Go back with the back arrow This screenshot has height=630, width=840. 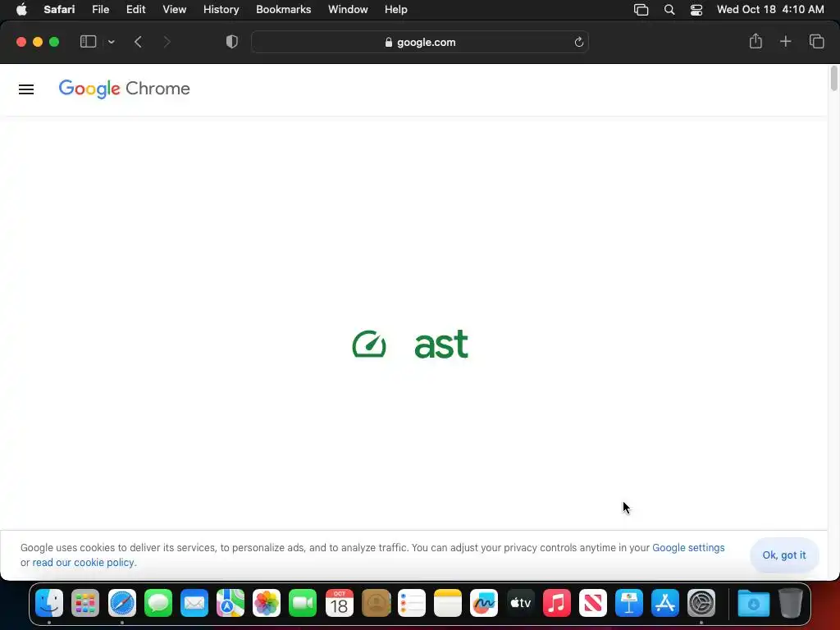[x=138, y=42]
